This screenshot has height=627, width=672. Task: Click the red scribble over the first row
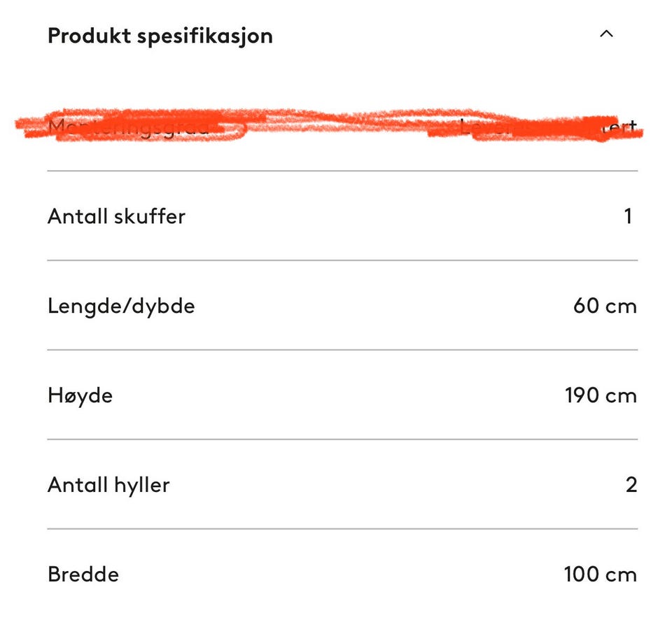click(329, 125)
